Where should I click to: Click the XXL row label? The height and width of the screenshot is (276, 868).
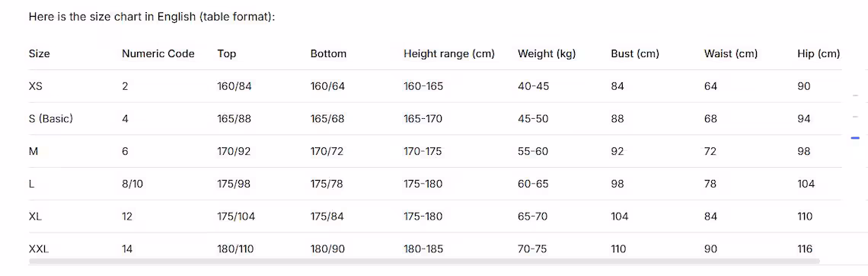(x=39, y=249)
